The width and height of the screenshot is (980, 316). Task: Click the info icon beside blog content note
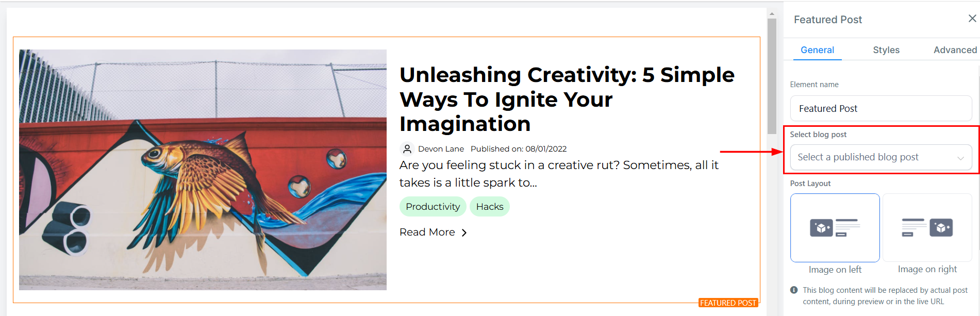794,290
